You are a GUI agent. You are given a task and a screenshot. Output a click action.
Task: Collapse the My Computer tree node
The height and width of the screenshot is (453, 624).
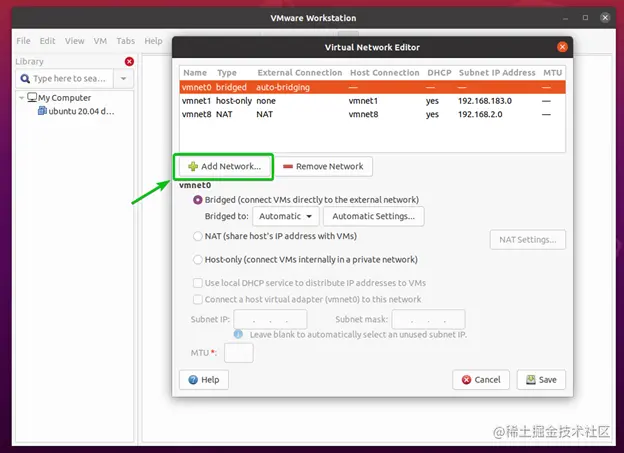[x=21, y=98]
